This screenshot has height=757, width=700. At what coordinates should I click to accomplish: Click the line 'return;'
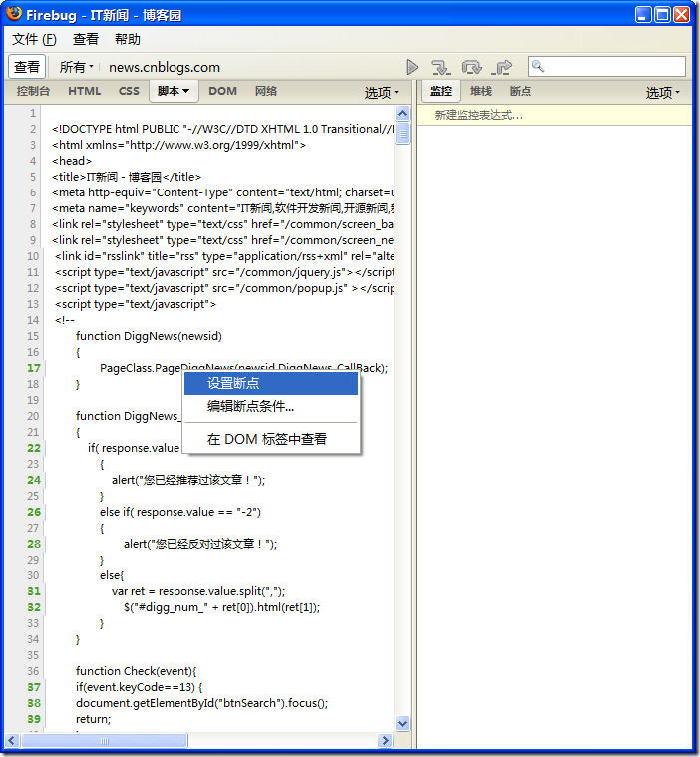pos(93,719)
